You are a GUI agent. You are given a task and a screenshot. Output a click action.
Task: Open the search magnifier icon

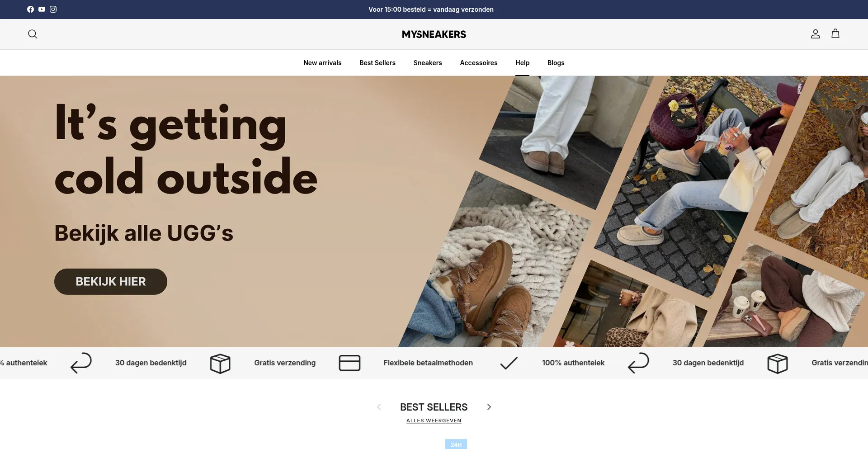pyautogui.click(x=33, y=34)
